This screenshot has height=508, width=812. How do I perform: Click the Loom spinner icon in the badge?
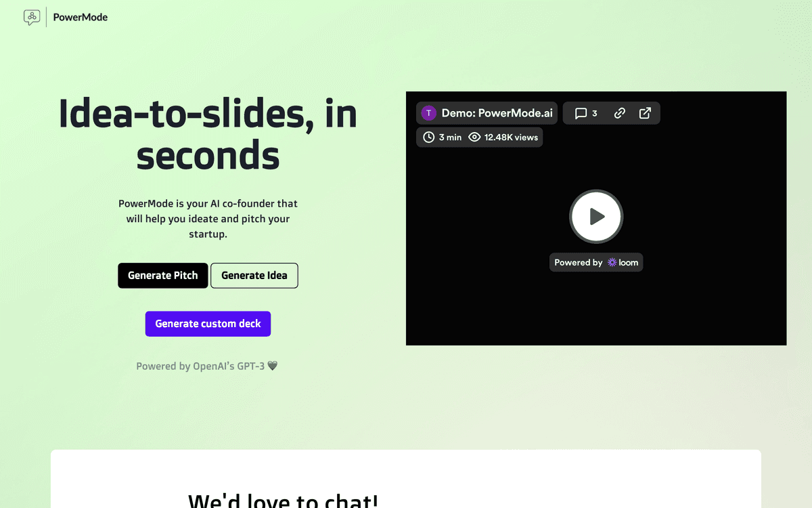click(x=611, y=262)
